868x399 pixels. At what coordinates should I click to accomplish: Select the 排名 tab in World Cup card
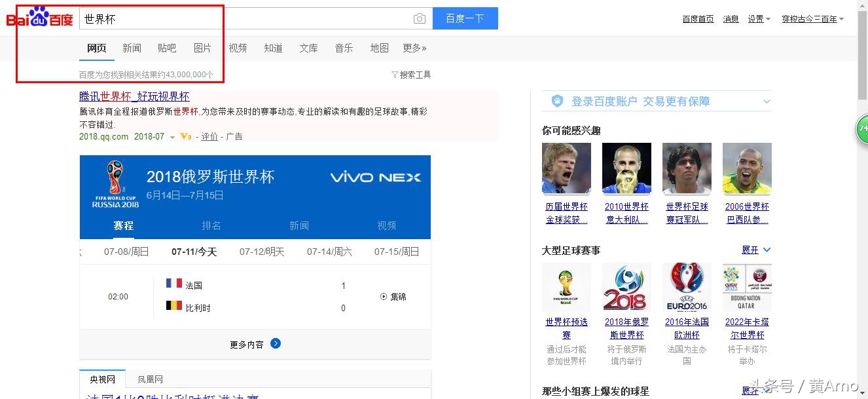211,225
